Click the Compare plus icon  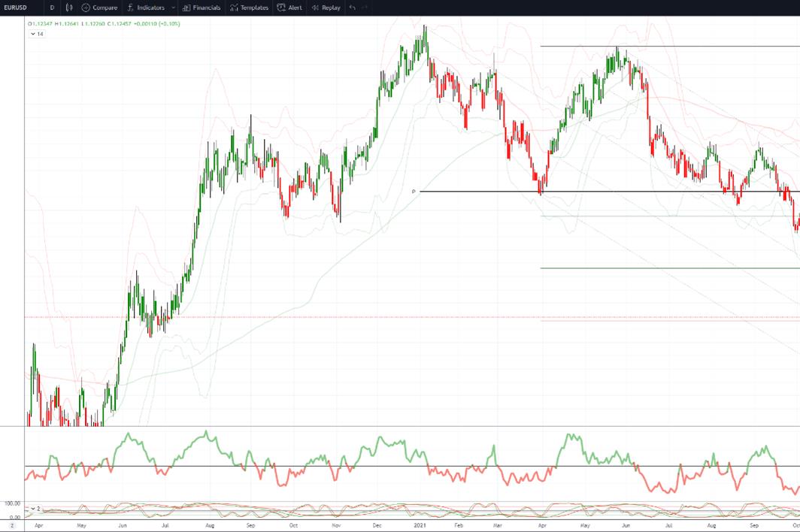point(86,8)
